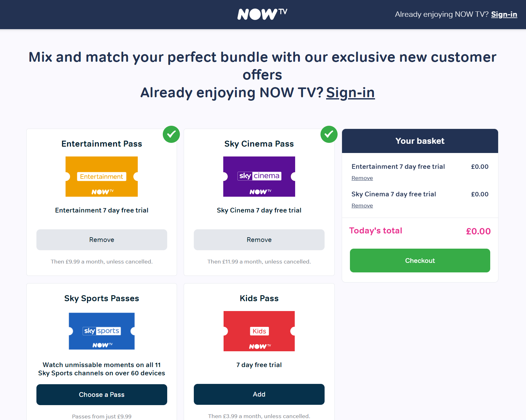526x420 pixels.
Task: Open Choose a Pass for Sky Sports
Action: pos(102,394)
